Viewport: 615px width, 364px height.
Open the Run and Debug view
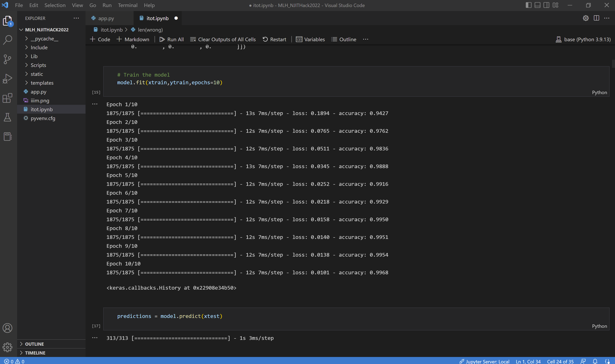[7, 78]
